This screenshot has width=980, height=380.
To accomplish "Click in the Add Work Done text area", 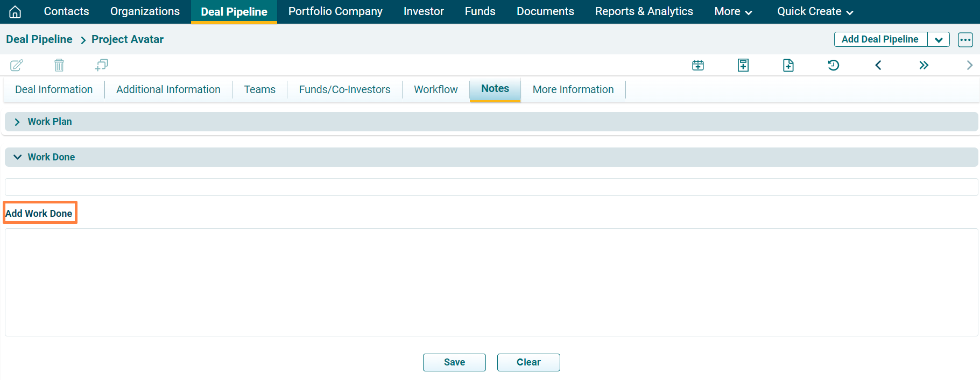I will (x=491, y=282).
